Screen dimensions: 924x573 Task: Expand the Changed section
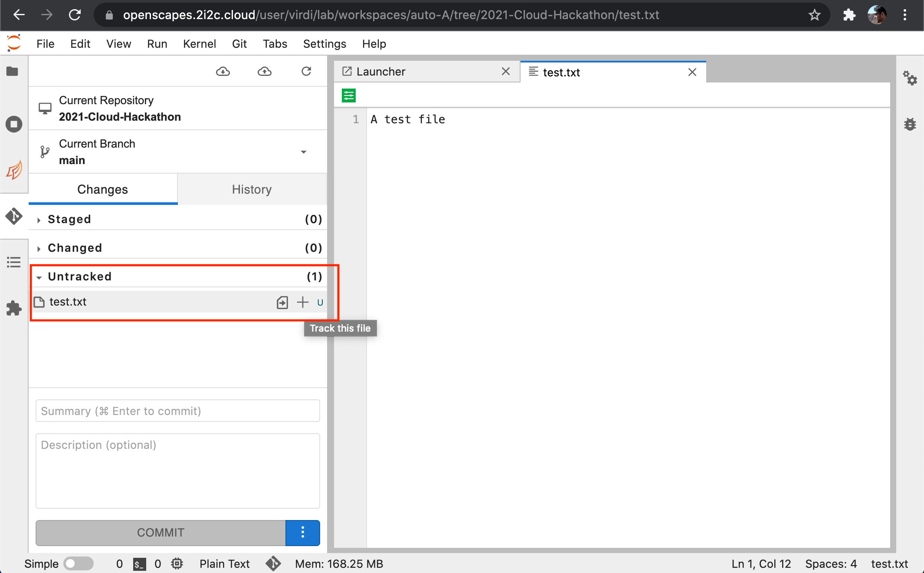click(x=75, y=248)
